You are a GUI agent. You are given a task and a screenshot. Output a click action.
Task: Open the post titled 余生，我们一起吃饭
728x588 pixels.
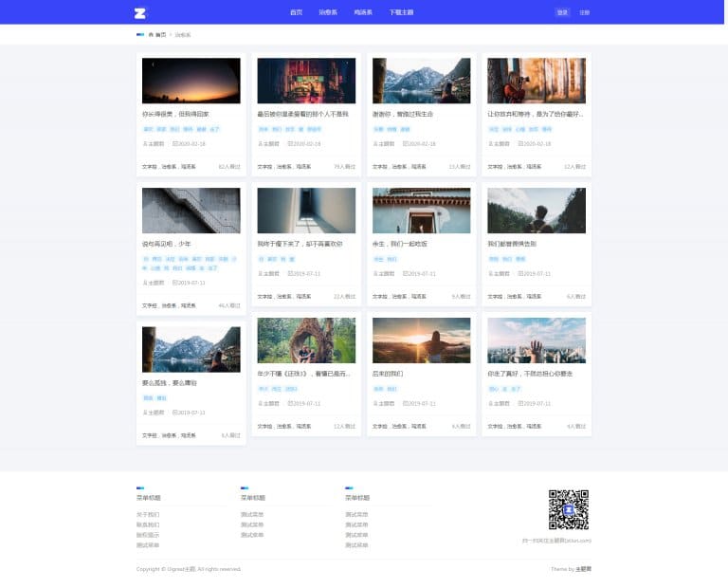click(x=399, y=244)
